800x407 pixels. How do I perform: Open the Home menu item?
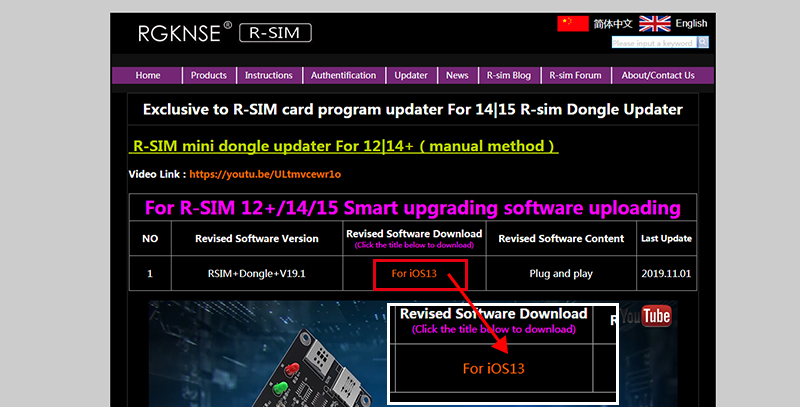[x=148, y=75]
